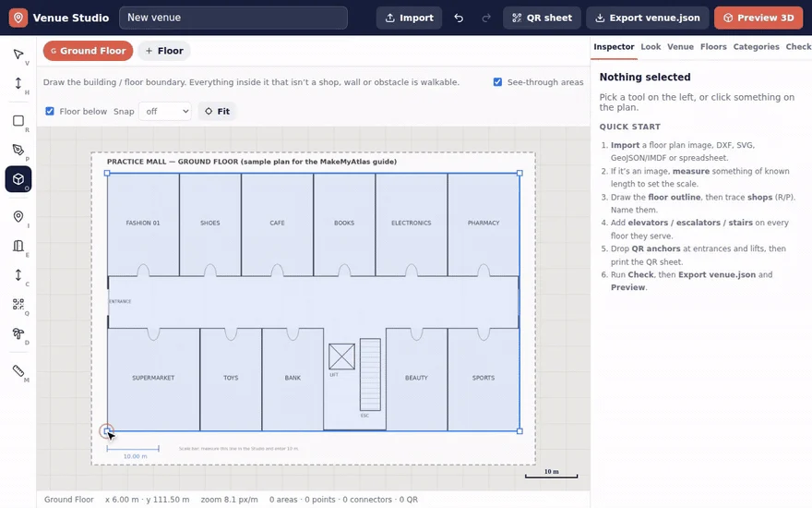Select the Pen polygon tool (P)
This screenshot has width=812, height=508.
(x=18, y=150)
